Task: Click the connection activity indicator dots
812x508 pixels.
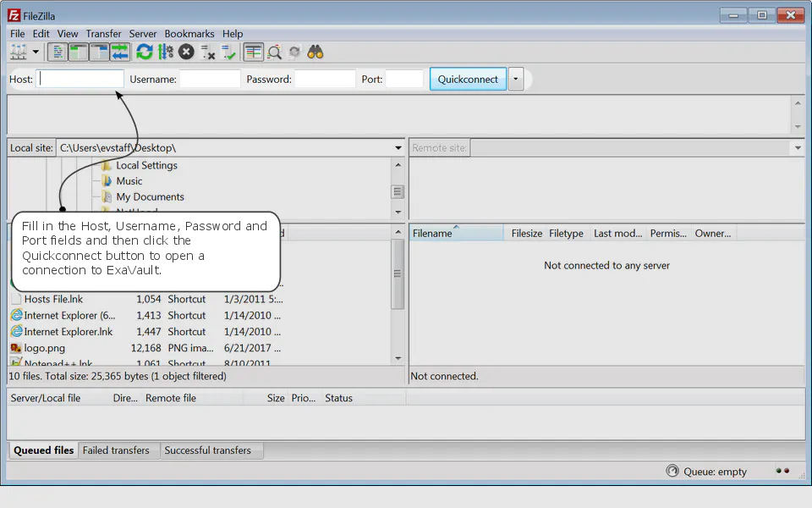Action: click(x=782, y=471)
